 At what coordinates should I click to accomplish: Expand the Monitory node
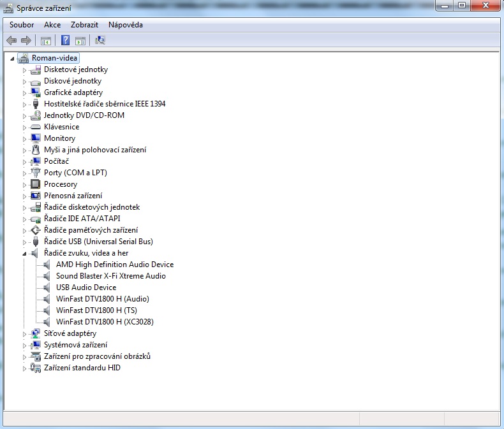pos(24,139)
